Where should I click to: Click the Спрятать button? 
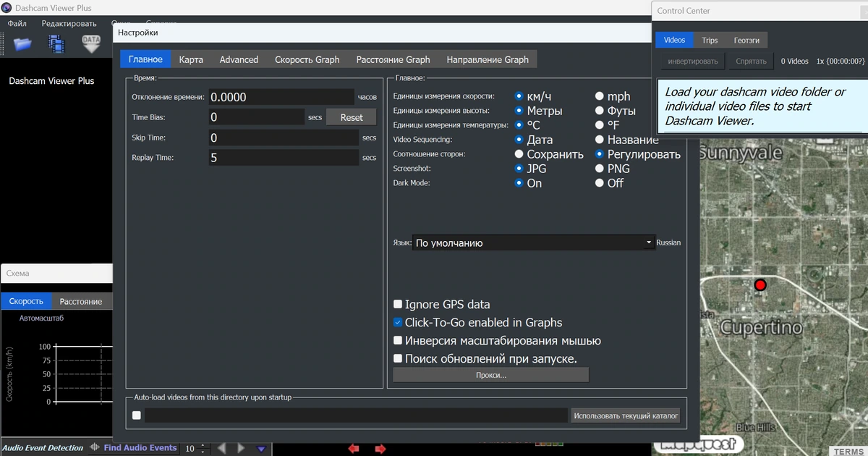pos(751,62)
